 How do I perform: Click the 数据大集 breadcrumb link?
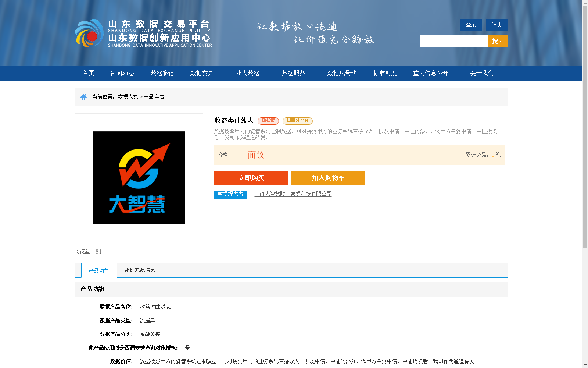click(128, 97)
